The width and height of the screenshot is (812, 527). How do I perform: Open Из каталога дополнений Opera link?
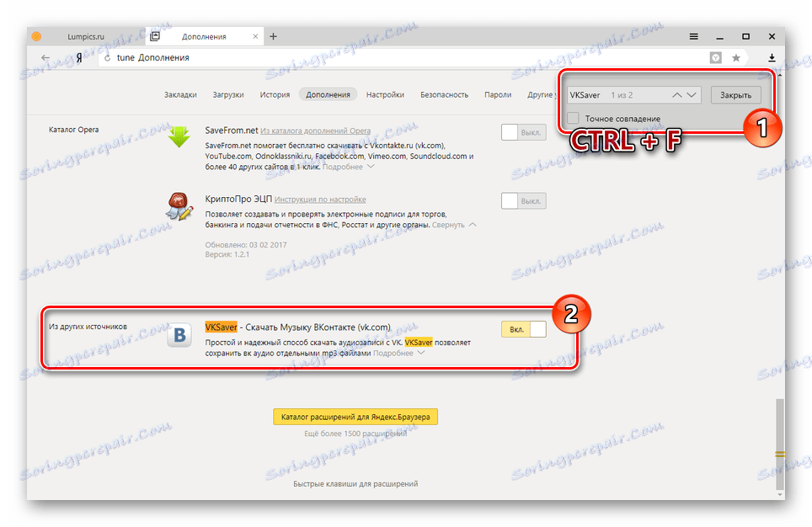[x=315, y=131]
